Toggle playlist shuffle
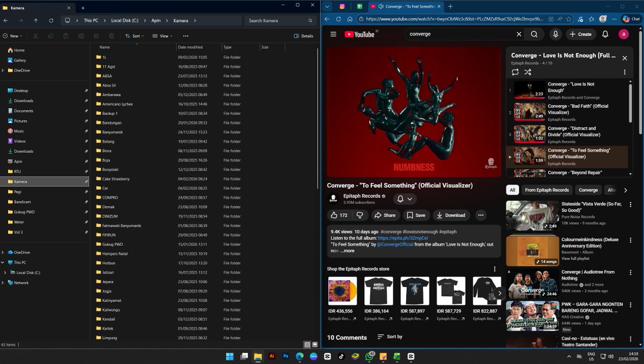This screenshot has width=644, height=364. pos(528,72)
